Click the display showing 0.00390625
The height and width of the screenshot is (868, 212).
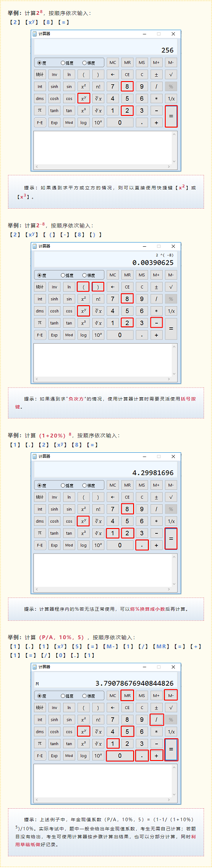click(x=105, y=259)
